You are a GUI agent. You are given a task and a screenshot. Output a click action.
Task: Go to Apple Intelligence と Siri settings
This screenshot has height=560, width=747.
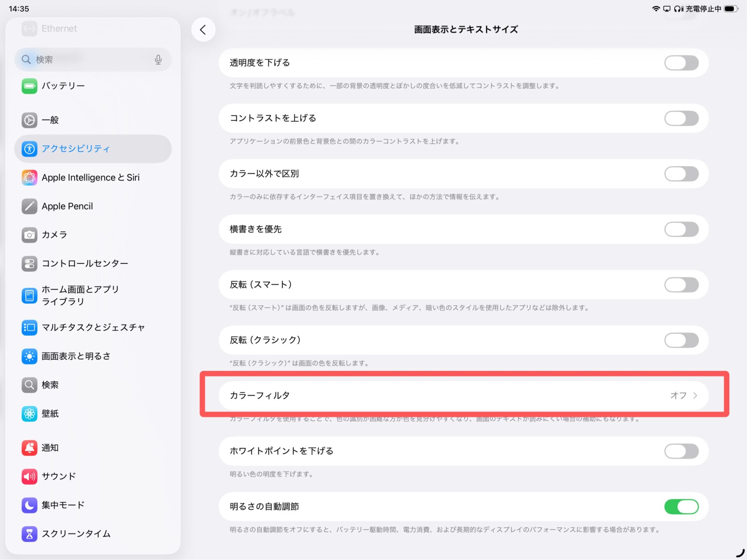pyautogui.click(x=90, y=178)
